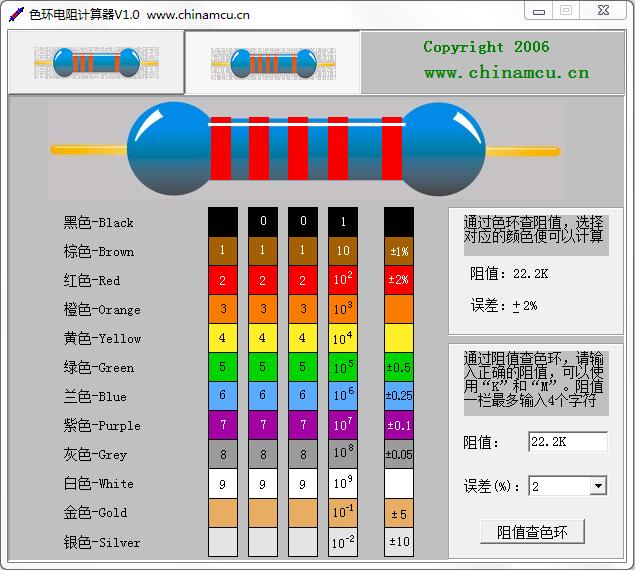
Task: Select the five-band resistor tab
Action: pos(272,62)
